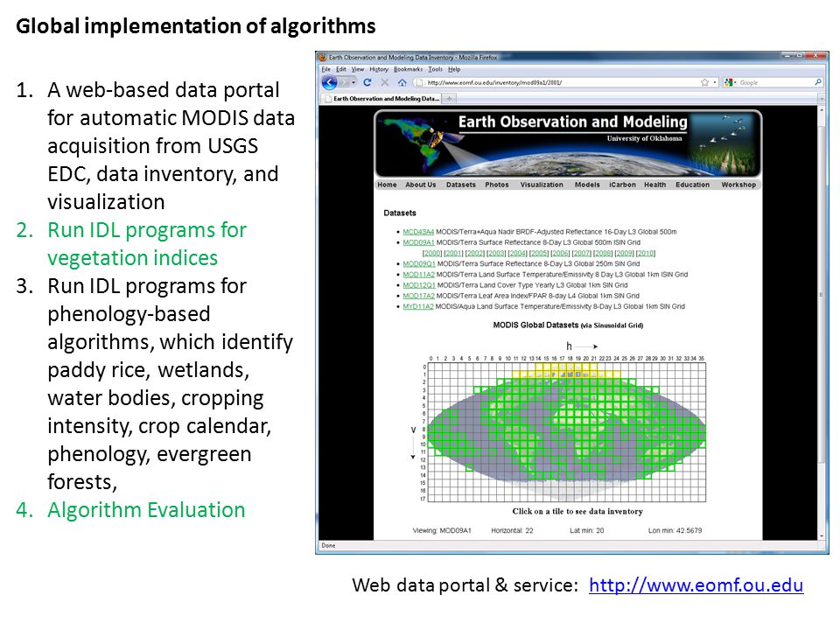Open the iCarbon page
Viewport: 840px width, 630px height.
pyautogui.click(x=622, y=185)
